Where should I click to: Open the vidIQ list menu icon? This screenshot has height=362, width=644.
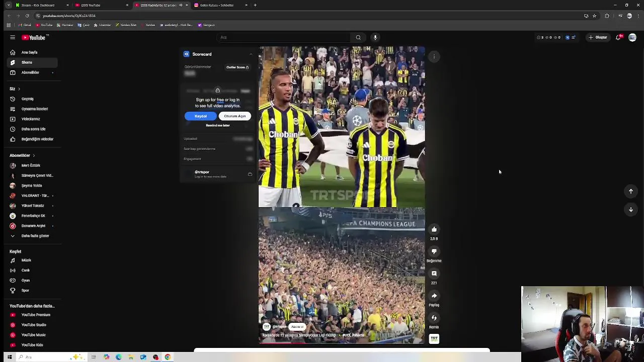pos(574,37)
